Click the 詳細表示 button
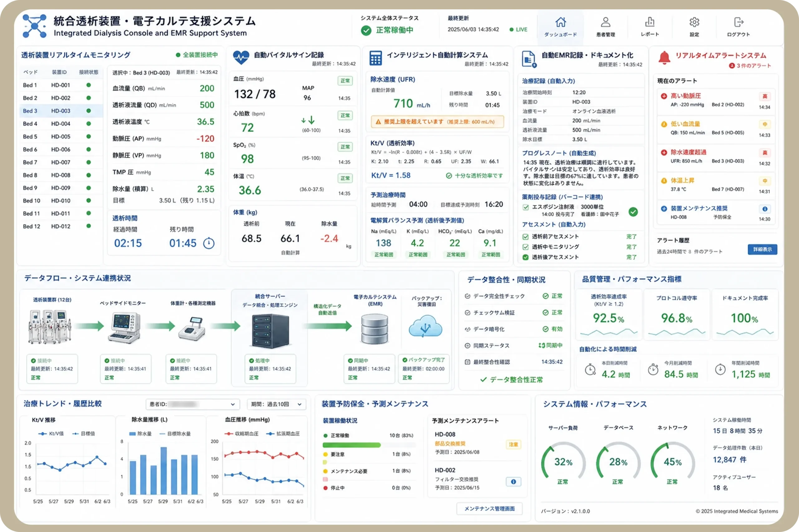Screen dimensions: 799x532 point(762,249)
